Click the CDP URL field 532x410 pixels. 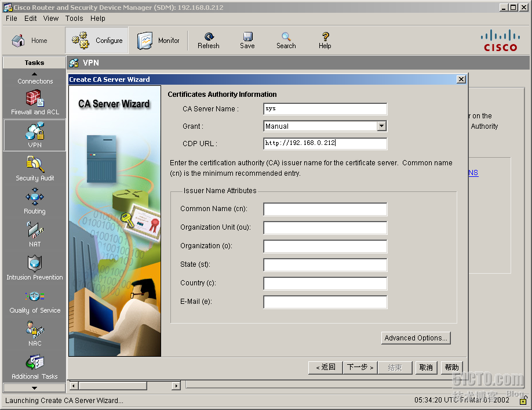pos(325,143)
